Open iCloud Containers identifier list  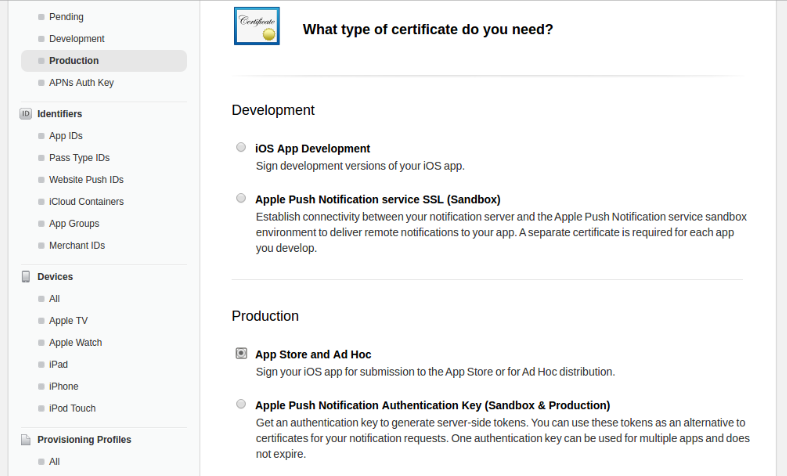[x=86, y=202]
